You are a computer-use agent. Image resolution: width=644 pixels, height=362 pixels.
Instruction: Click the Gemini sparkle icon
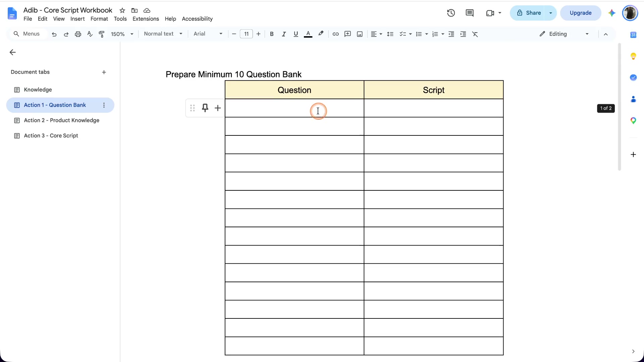coord(612,13)
